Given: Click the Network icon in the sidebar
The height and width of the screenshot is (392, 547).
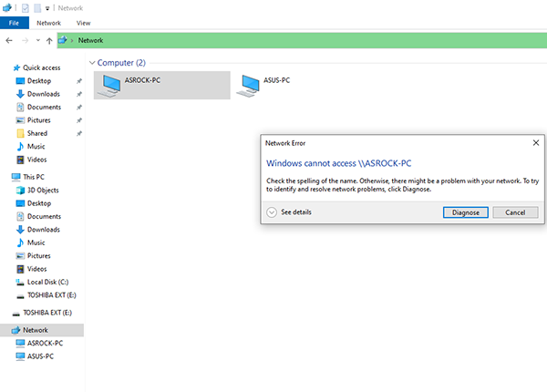Looking at the screenshot, I should tap(15, 330).
